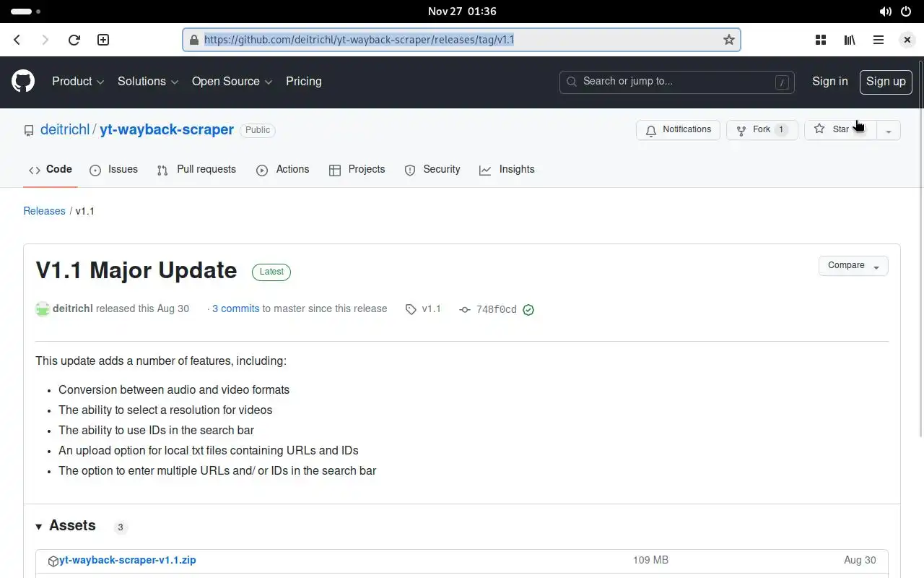Open the tabs grid overview icon
924x578 pixels.
[x=821, y=40]
